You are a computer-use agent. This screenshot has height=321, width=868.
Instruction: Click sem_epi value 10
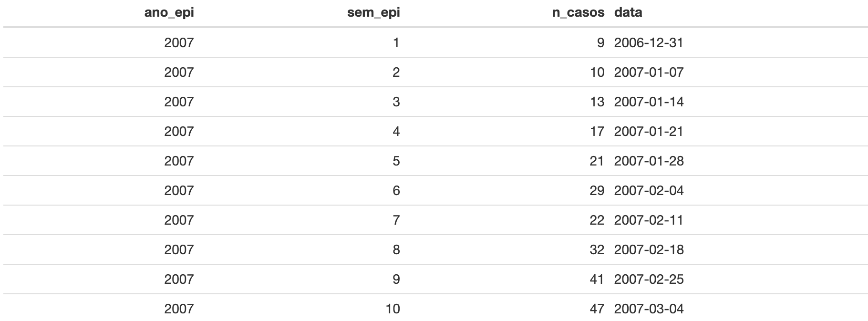(393, 309)
